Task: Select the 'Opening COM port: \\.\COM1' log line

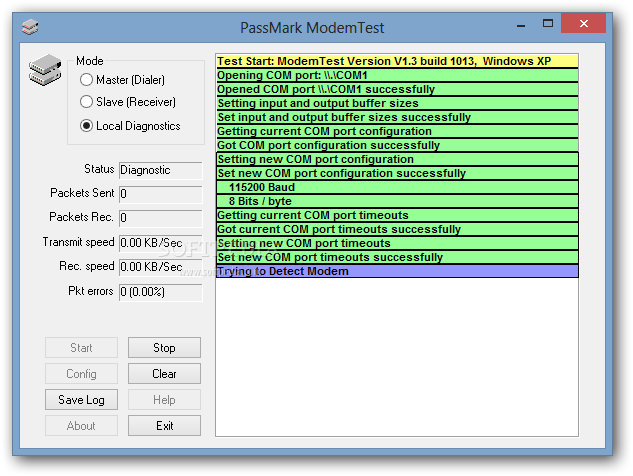Action: click(x=397, y=75)
